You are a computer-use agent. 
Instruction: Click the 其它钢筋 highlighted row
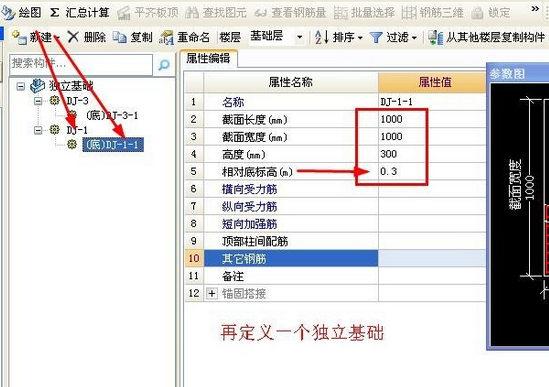pos(335,258)
